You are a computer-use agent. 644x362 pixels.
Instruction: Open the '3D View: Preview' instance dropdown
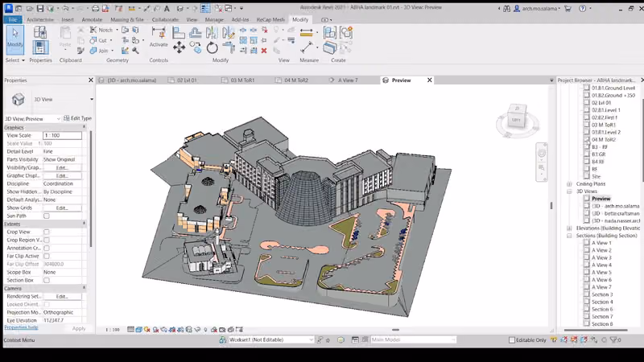point(58,118)
